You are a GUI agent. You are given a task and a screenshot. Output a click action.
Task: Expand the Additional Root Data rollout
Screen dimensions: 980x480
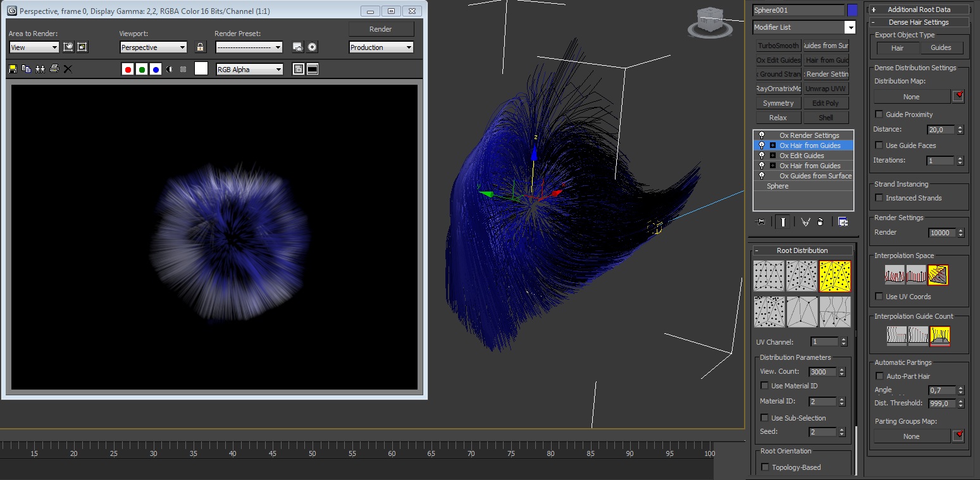point(919,9)
